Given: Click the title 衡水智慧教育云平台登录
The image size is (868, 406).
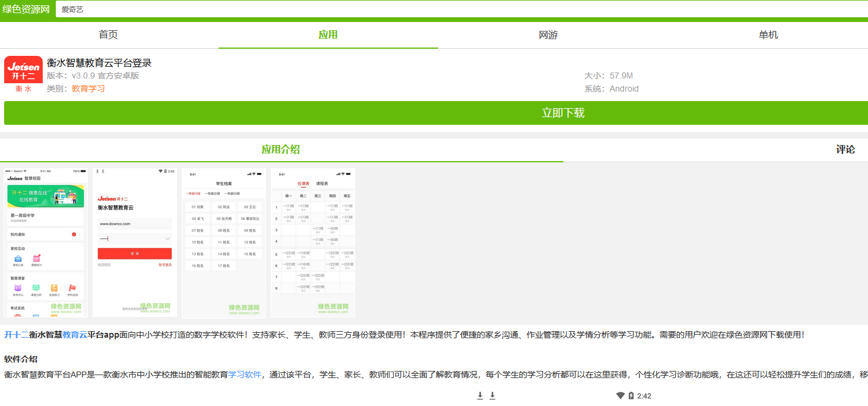Looking at the screenshot, I should [x=99, y=63].
